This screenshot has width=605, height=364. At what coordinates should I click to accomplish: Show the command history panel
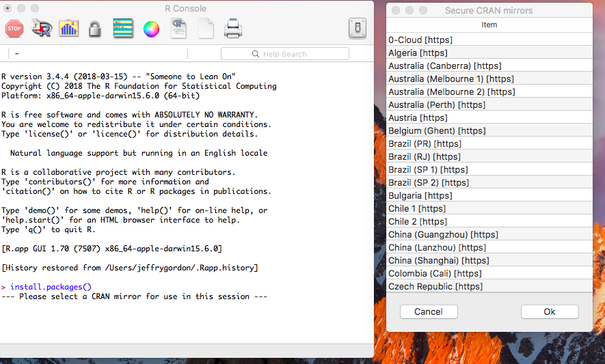click(123, 29)
